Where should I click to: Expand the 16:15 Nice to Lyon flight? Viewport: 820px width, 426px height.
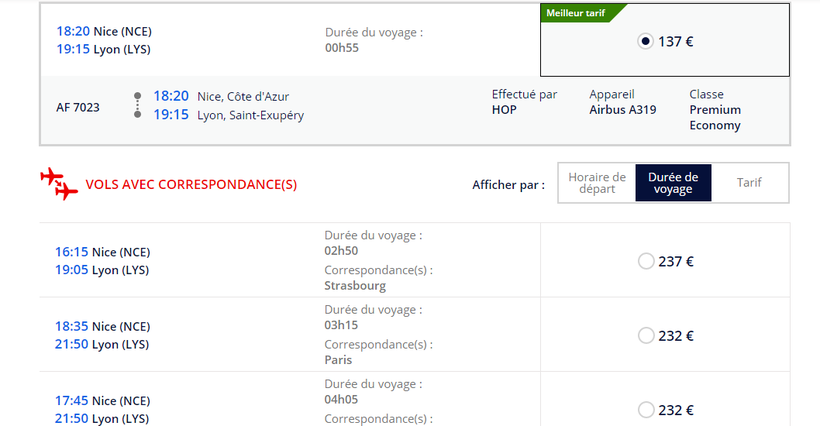point(103,260)
